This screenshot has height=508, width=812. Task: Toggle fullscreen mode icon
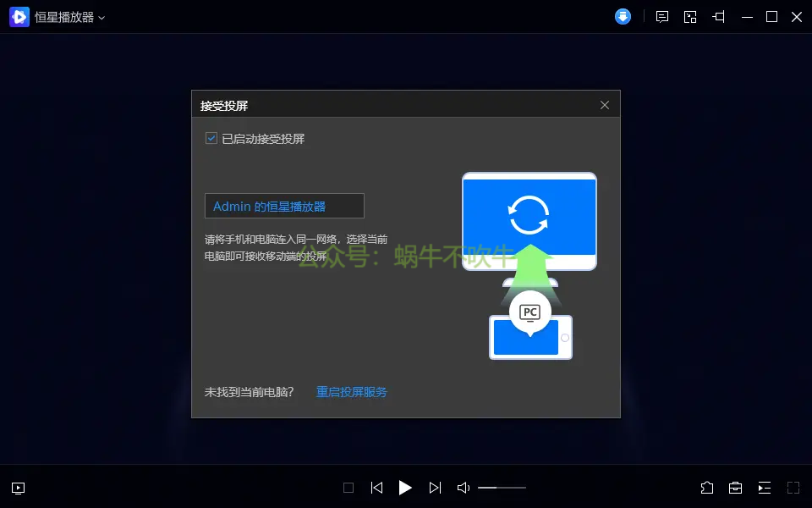(x=792, y=488)
